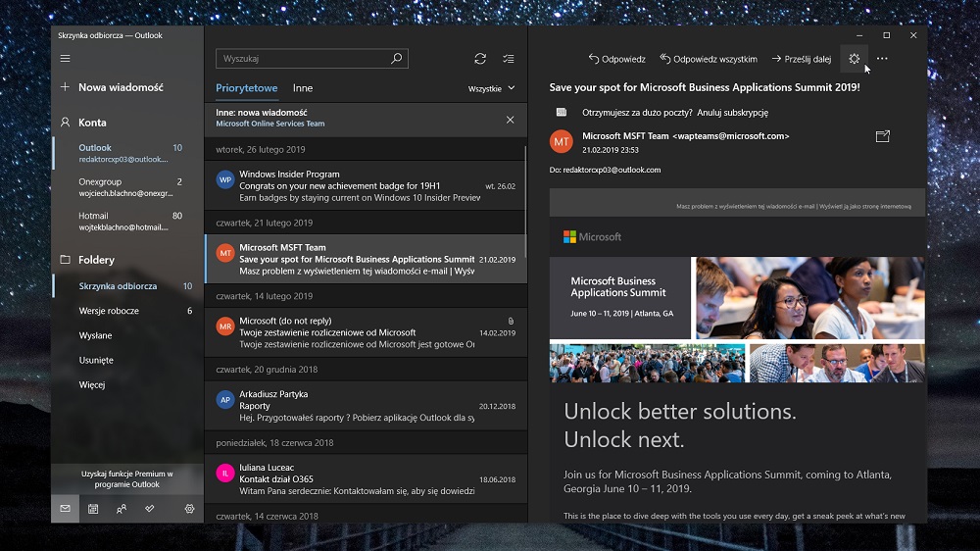Click the MT avatar in message list
The image size is (980, 551).
tap(225, 253)
